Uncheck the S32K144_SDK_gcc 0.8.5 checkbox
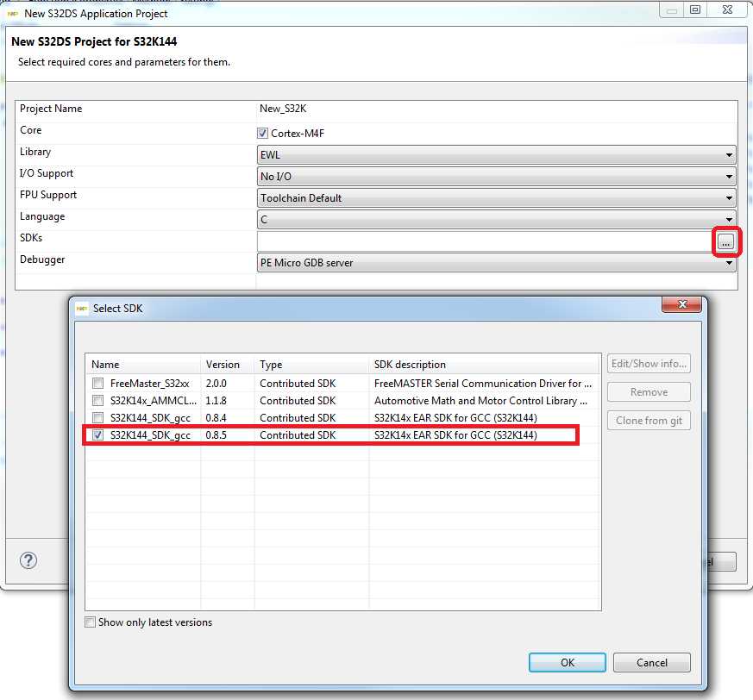The image size is (753, 700). pyautogui.click(x=98, y=435)
